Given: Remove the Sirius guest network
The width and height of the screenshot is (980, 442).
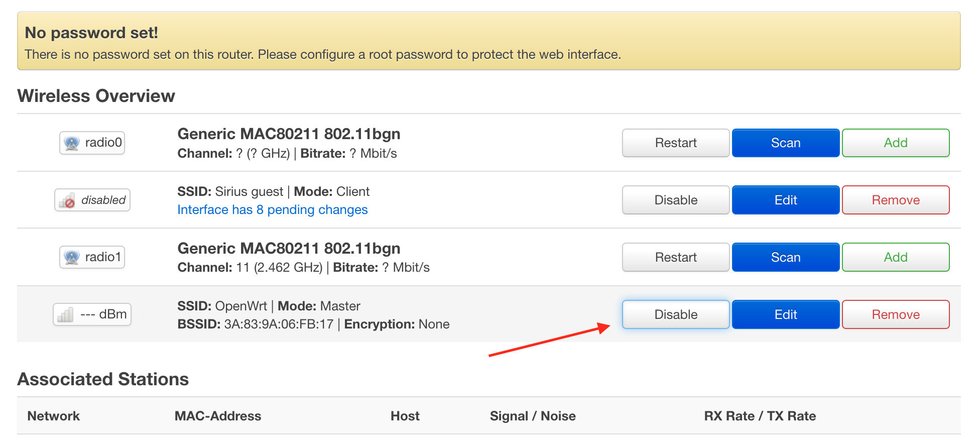Looking at the screenshot, I should (896, 200).
